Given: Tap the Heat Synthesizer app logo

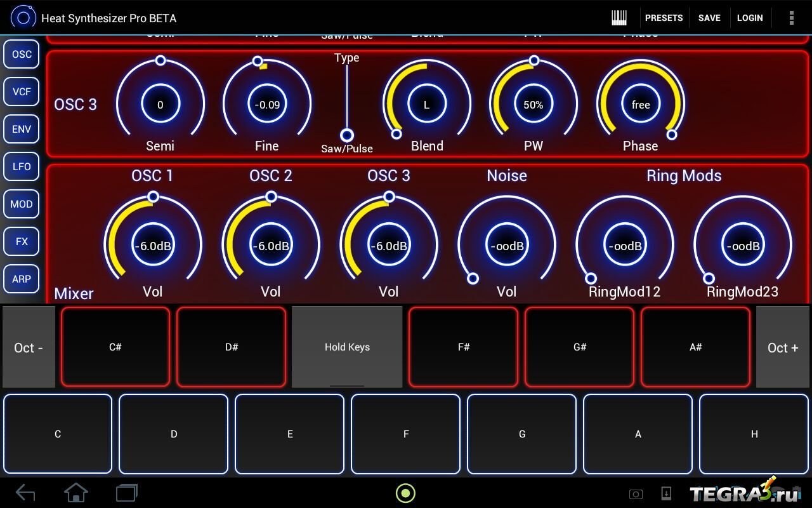Looking at the screenshot, I should (23, 18).
